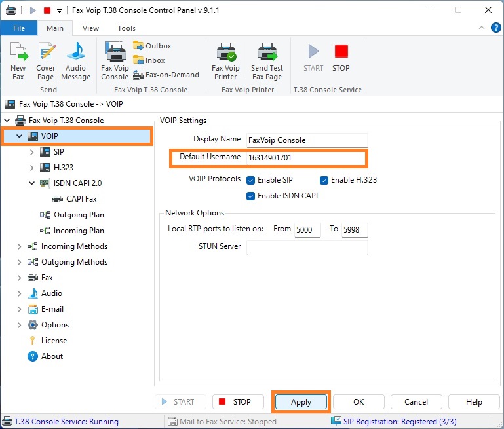
Task: Open Fax-on-Demand in the ribbon
Action: [x=166, y=75]
